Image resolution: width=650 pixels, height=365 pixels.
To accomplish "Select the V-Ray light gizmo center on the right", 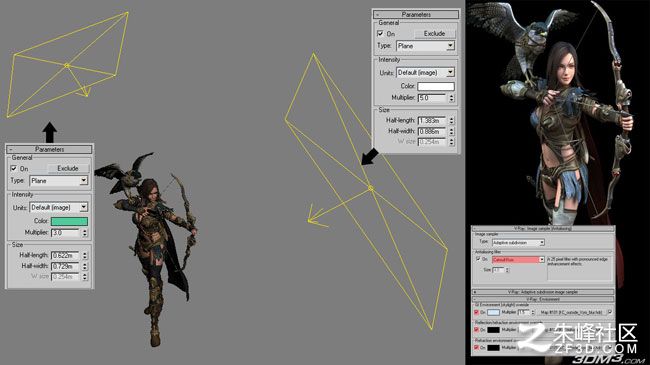I will pyautogui.click(x=371, y=188).
